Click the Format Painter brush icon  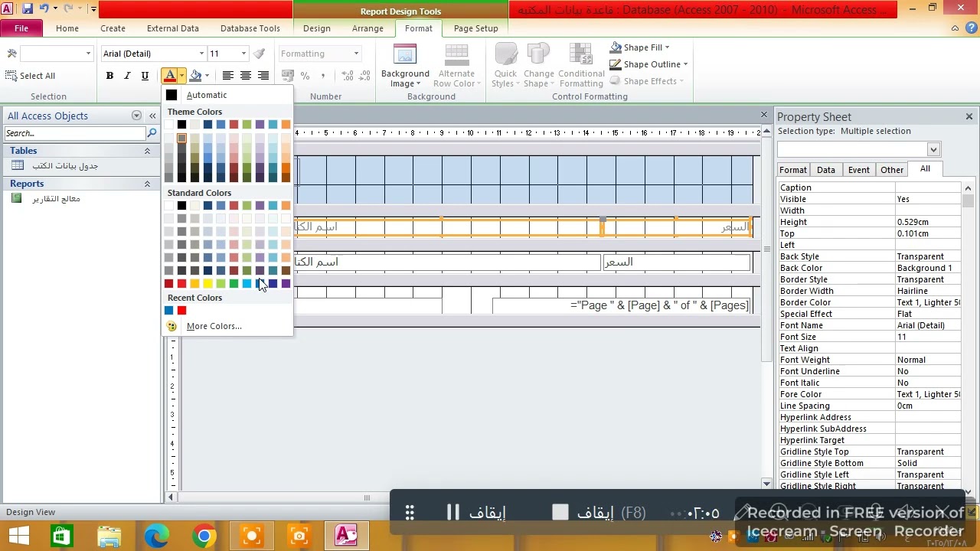click(x=260, y=54)
